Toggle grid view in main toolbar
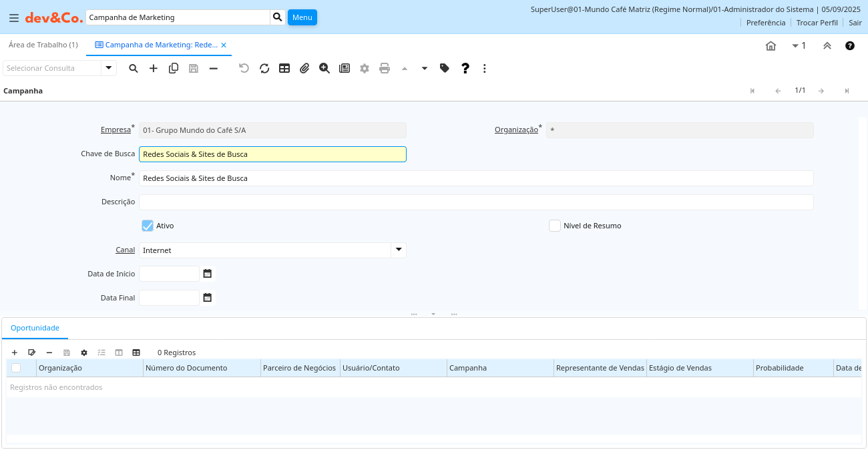This screenshot has width=868, height=450. [284, 68]
